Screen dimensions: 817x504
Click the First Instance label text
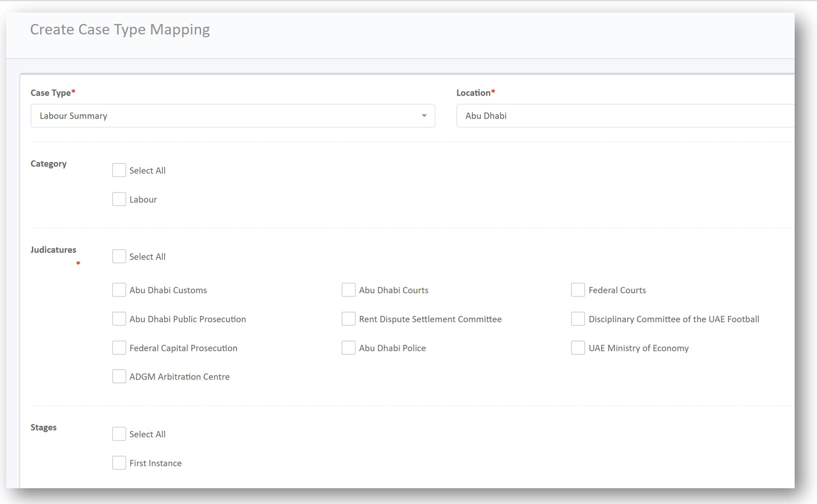[155, 463]
